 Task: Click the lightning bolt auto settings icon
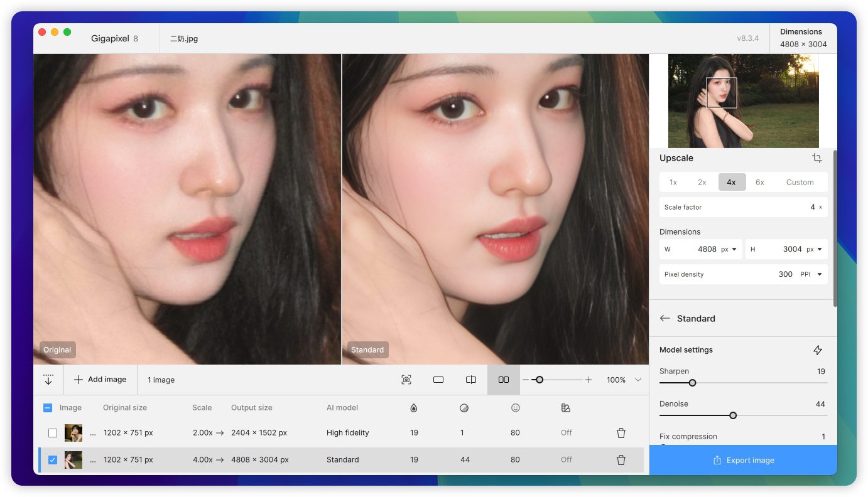click(817, 350)
